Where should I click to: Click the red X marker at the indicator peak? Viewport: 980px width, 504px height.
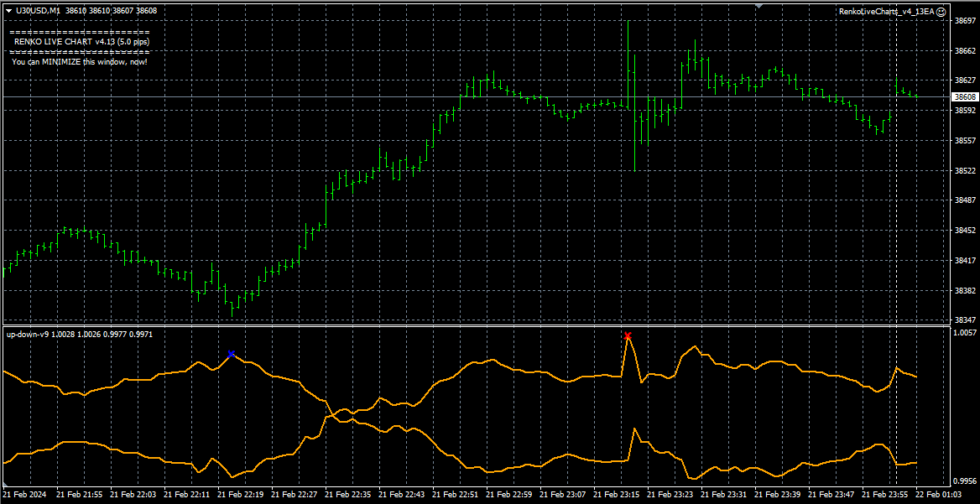click(x=628, y=336)
